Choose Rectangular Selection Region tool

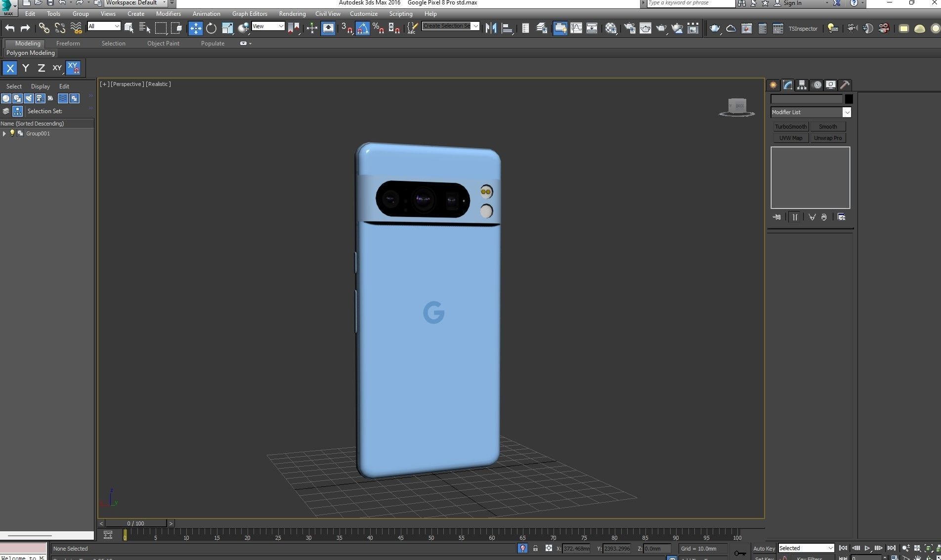[161, 28]
